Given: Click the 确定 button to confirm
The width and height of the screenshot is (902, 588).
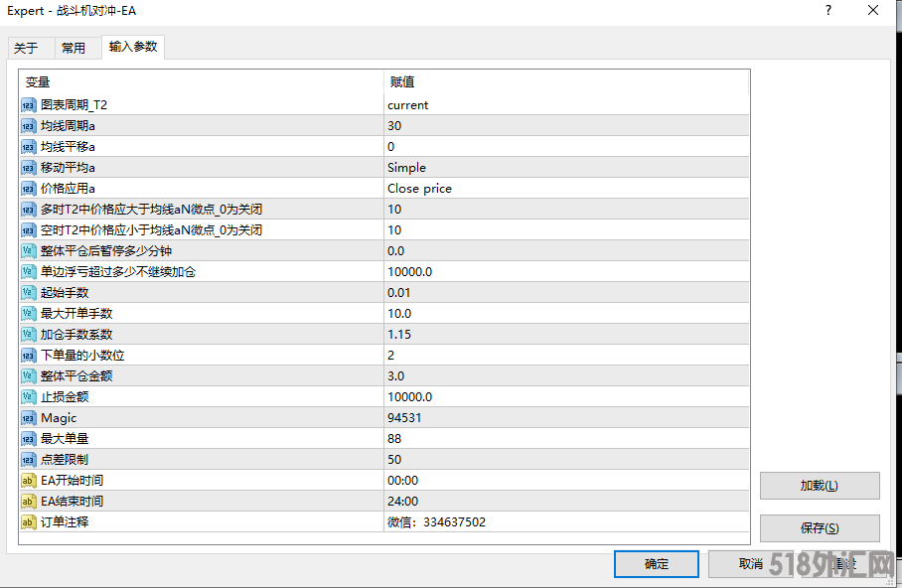Looking at the screenshot, I should pyautogui.click(x=656, y=563).
